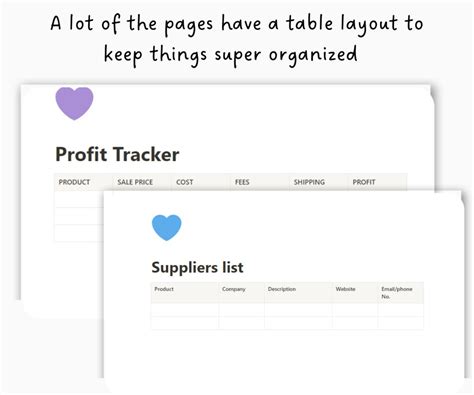474x395 pixels.
Task: Click the Profit Tracker page title
Action: (x=117, y=154)
